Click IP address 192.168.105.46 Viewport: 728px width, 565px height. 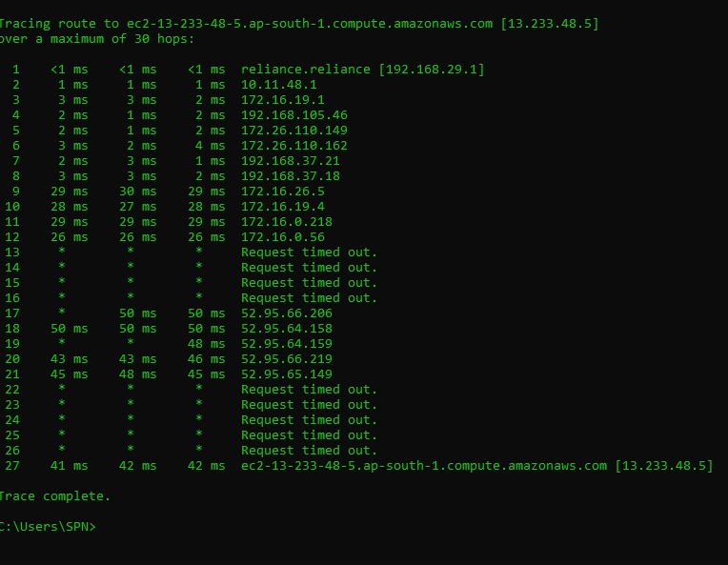coord(294,115)
